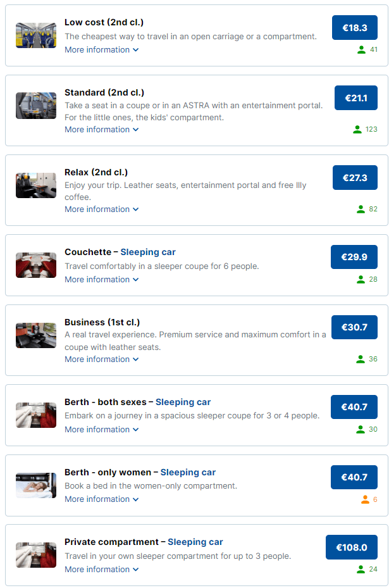Choose the €27.3 Relax fare button
The image size is (389, 588).
pyautogui.click(x=354, y=178)
